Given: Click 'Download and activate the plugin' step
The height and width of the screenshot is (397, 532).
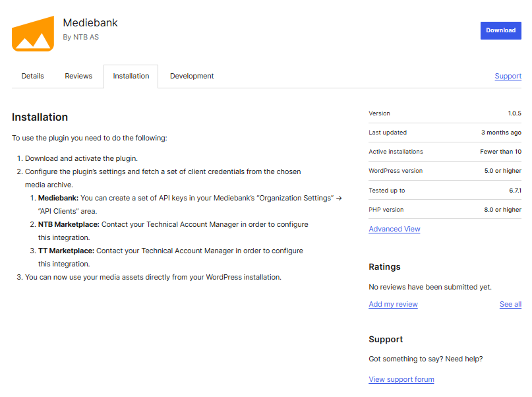Looking at the screenshot, I should click(82, 158).
